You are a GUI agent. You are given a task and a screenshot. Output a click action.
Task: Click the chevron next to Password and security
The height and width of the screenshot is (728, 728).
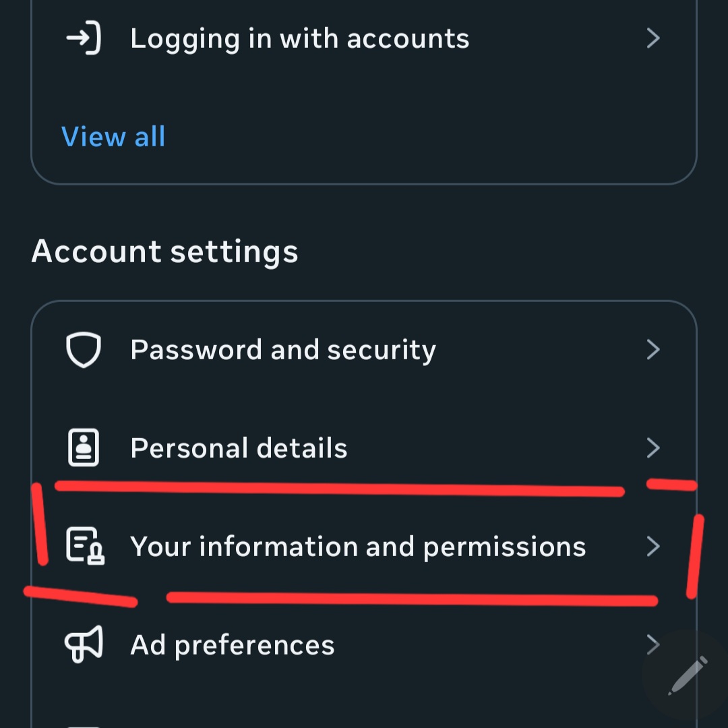[x=653, y=349]
